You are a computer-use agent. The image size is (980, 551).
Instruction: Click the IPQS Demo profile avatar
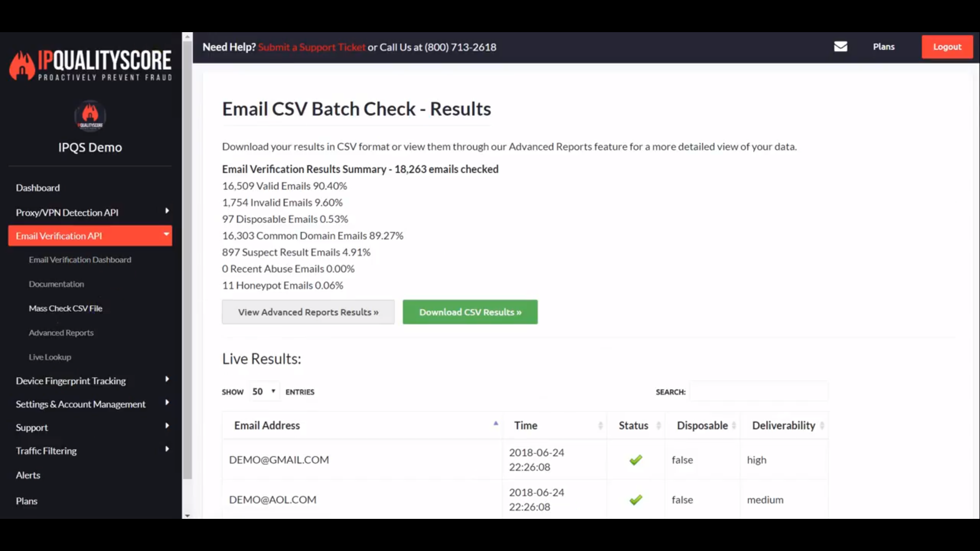pyautogui.click(x=90, y=115)
